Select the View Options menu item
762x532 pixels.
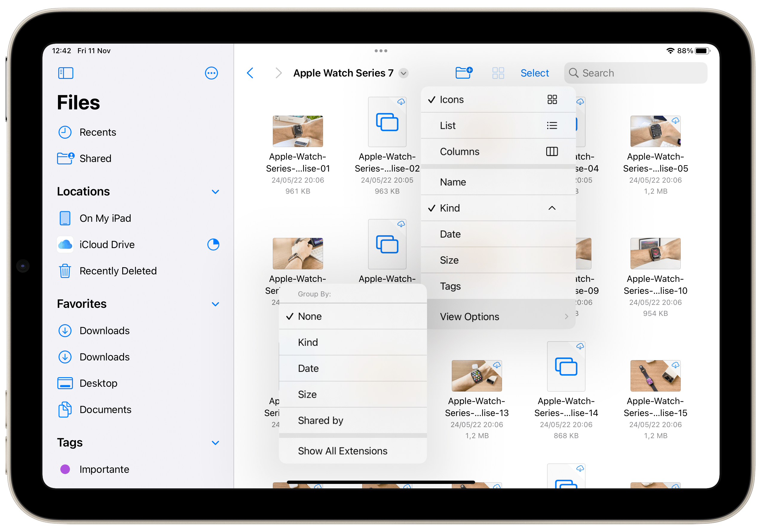tap(496, 316)
